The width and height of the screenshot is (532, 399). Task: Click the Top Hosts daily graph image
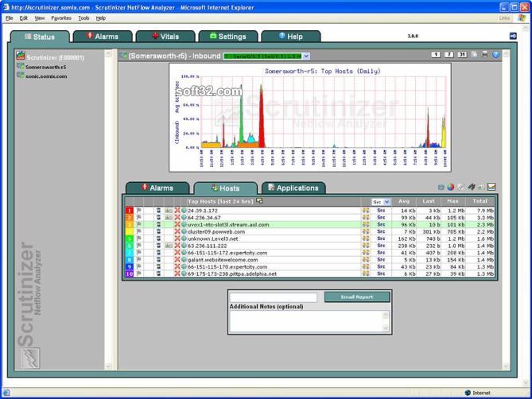tap(310, 118)
